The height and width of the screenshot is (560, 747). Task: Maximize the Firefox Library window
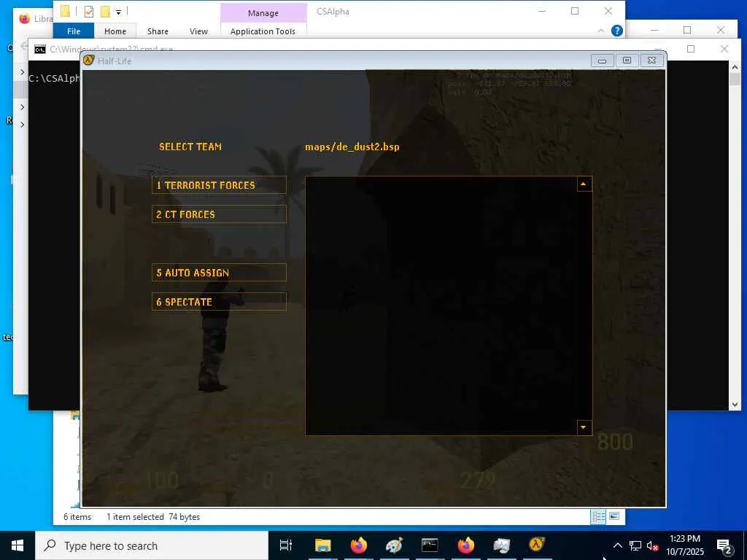[687, 30]
